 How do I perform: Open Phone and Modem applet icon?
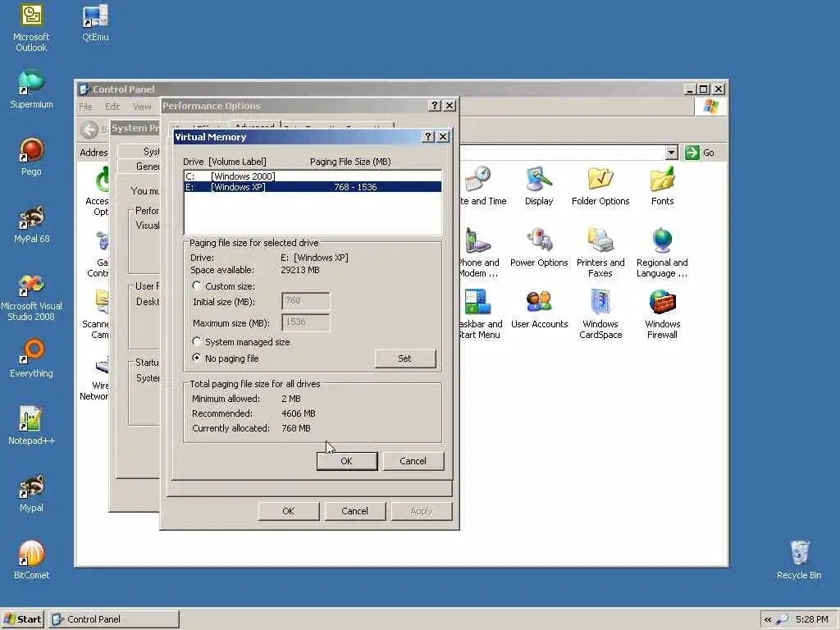tap(479, 253)
